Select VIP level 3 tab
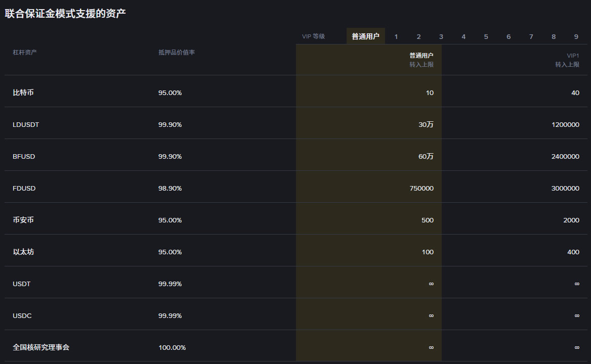The image size is (591, 364). tap(441, 36)
